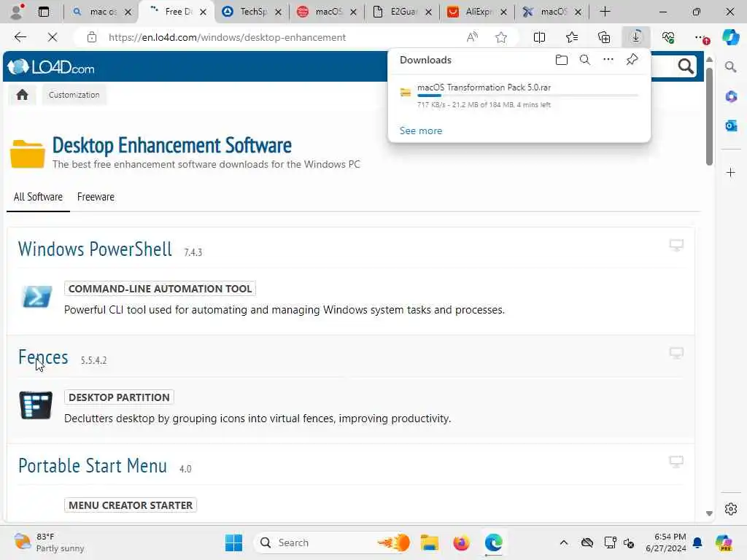Screen dimensions: 747x560
Task: Open sidebar settings gear
Action: (731, 509)
